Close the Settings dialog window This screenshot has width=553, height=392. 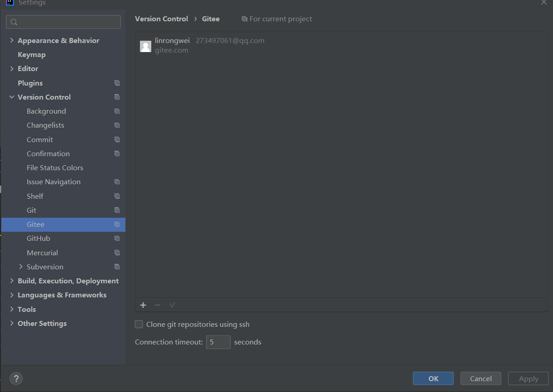pyautogui.click(x=544, y=2)
